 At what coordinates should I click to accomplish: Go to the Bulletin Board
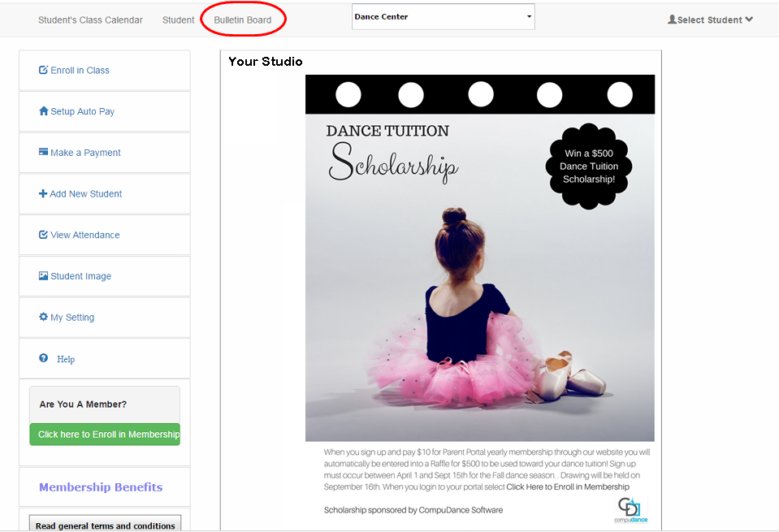pos(243,19)
